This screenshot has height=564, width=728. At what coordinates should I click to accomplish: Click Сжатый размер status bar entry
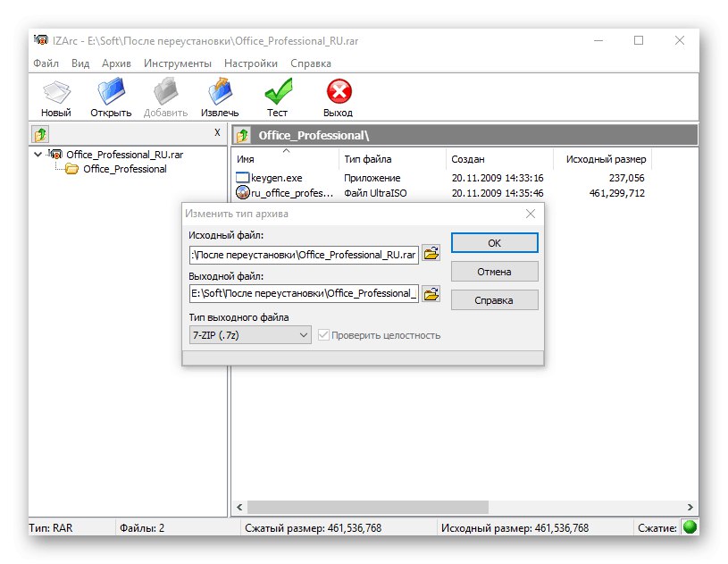[x=314, y=528]
